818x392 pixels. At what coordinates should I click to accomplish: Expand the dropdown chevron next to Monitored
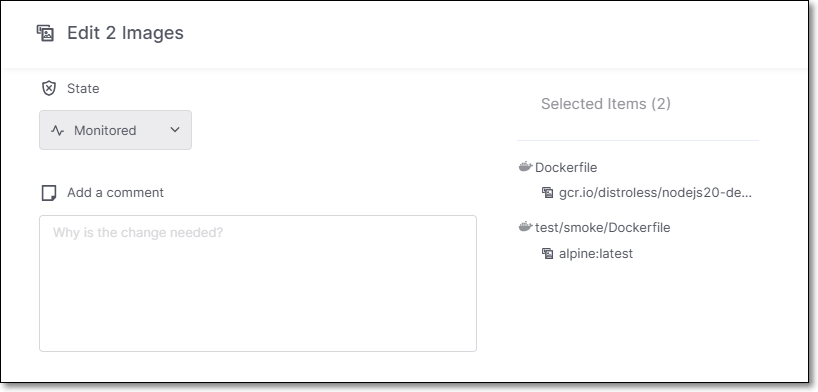[175, 130]
